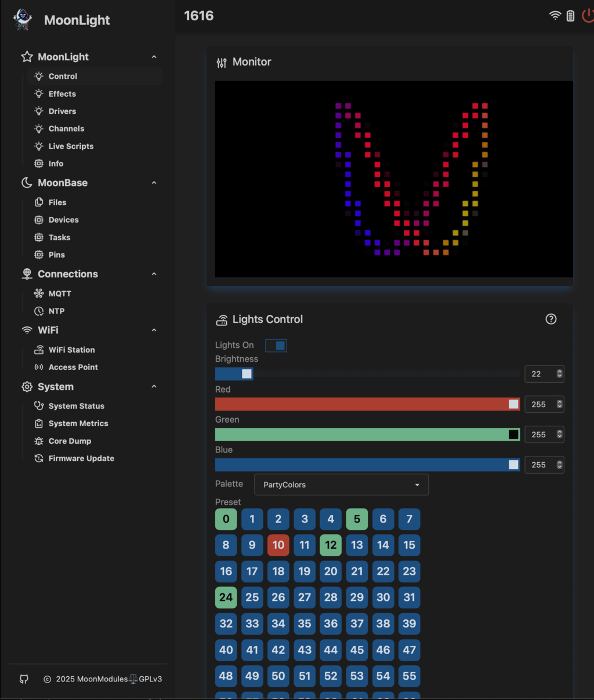Click the GitHub icon in sidebar footer
The image size is (594, 700).
pos(24,679)
